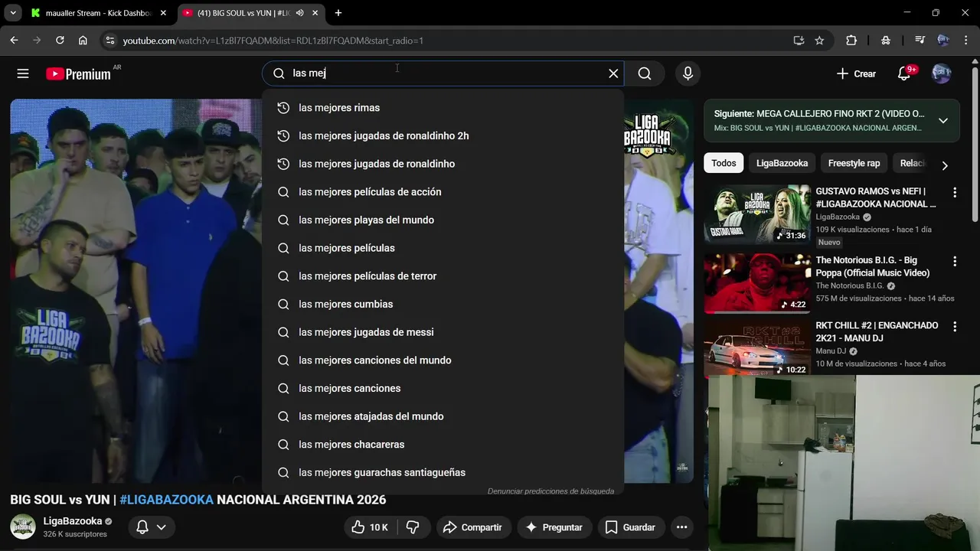Viewport: 980px width, 551px height.
Task: Open the browser extensions puzzle icon
Action: (x=851, y=41)
